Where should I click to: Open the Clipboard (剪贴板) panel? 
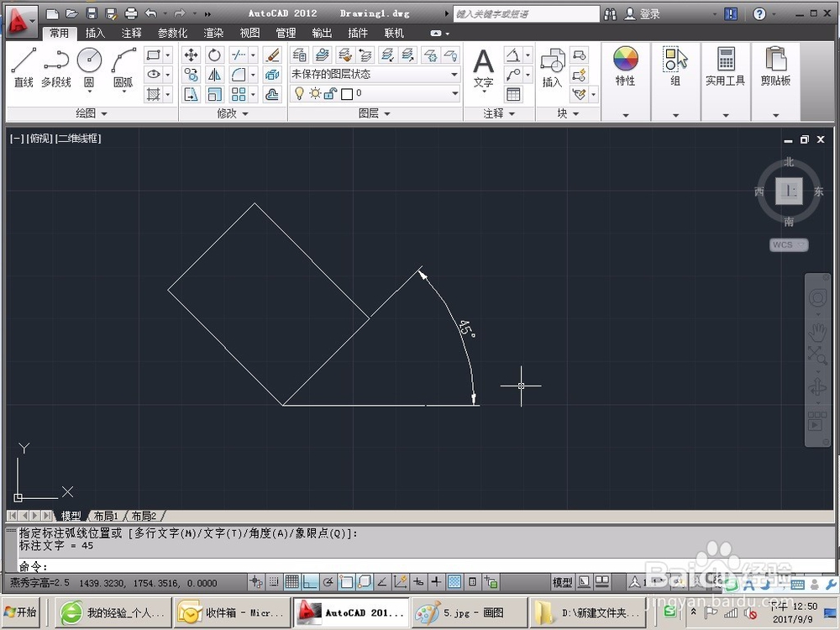pyautogui.click(x=775, y=66)
